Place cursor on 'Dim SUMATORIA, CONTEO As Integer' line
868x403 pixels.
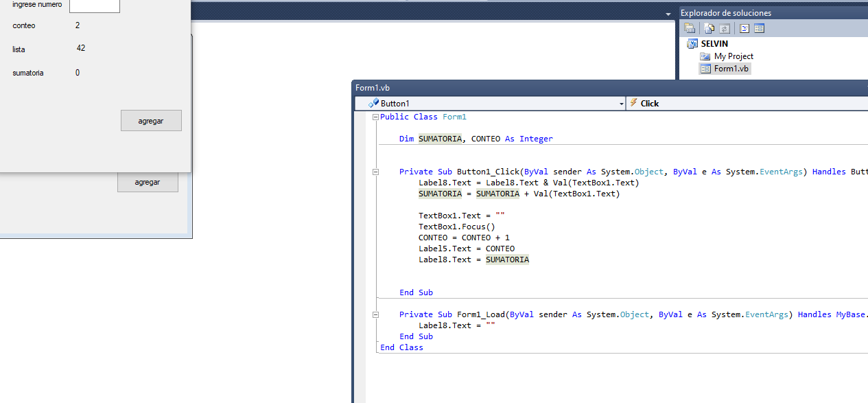tap(476, 139)
